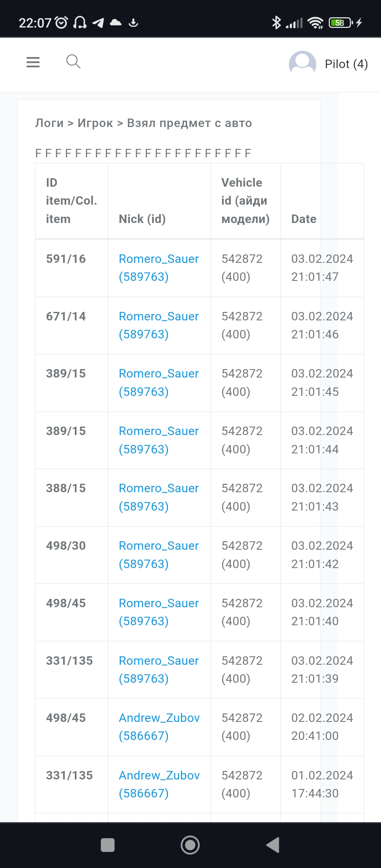Go to Логи in the breadcrumb
381x868 pixels.
49,123
